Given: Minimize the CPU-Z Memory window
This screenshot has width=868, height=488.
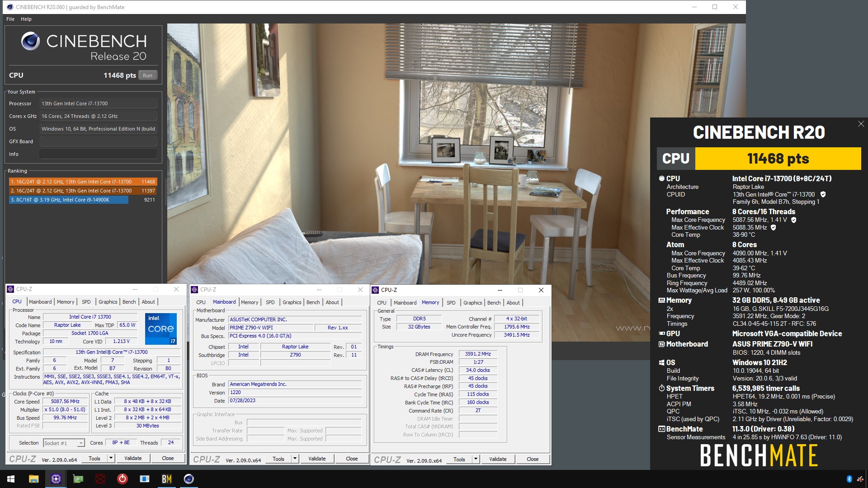Looking at the screenshot, I should (500, 290).
